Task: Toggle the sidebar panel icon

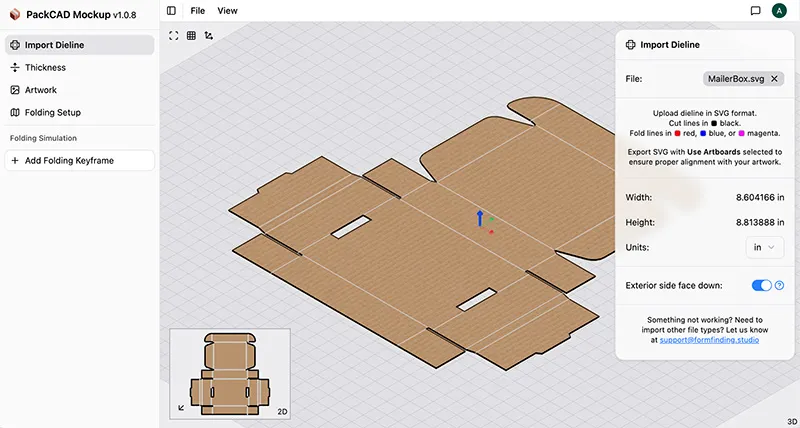Action: 172,11
